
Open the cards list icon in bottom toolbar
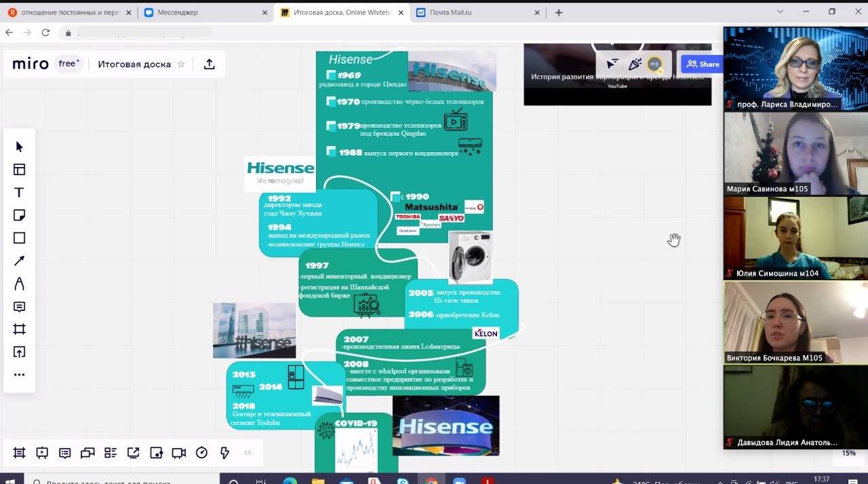click(x=111, y=453)
